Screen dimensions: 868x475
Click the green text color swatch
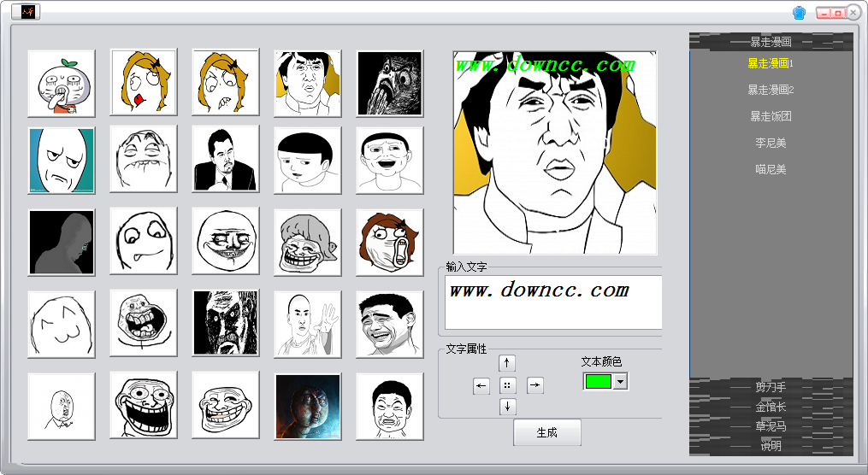point(599,382)
